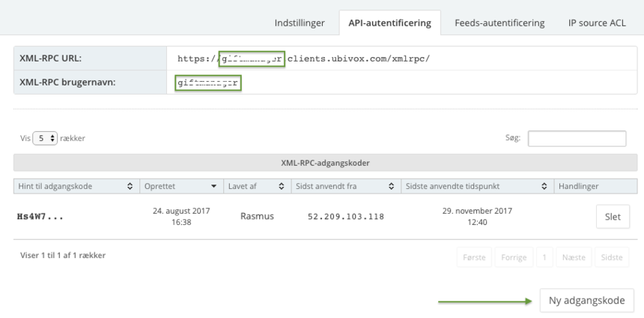Sort by Hint til adgangskode column
The width and height of the screenshot is (644, 318).
[x=75, y=185]
